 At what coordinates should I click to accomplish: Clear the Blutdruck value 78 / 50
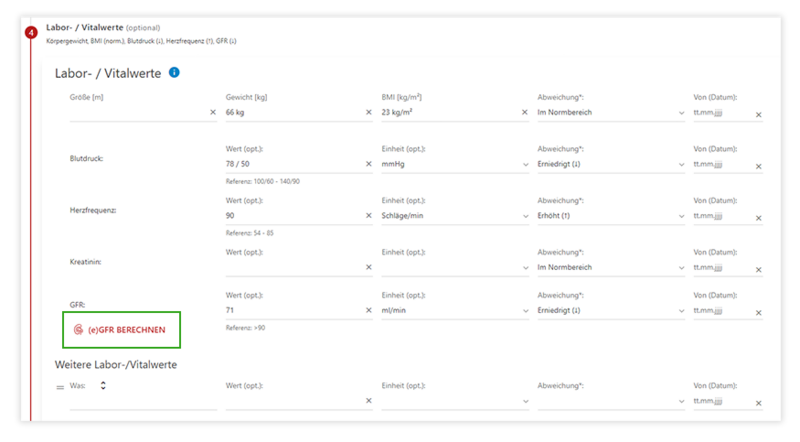click(369, 165)
